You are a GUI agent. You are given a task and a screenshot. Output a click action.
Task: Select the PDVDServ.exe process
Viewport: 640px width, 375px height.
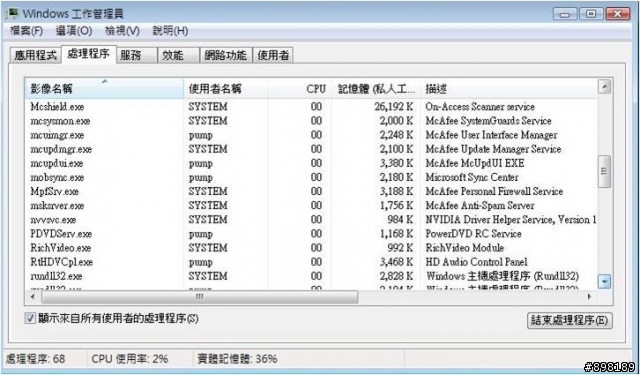61,234
